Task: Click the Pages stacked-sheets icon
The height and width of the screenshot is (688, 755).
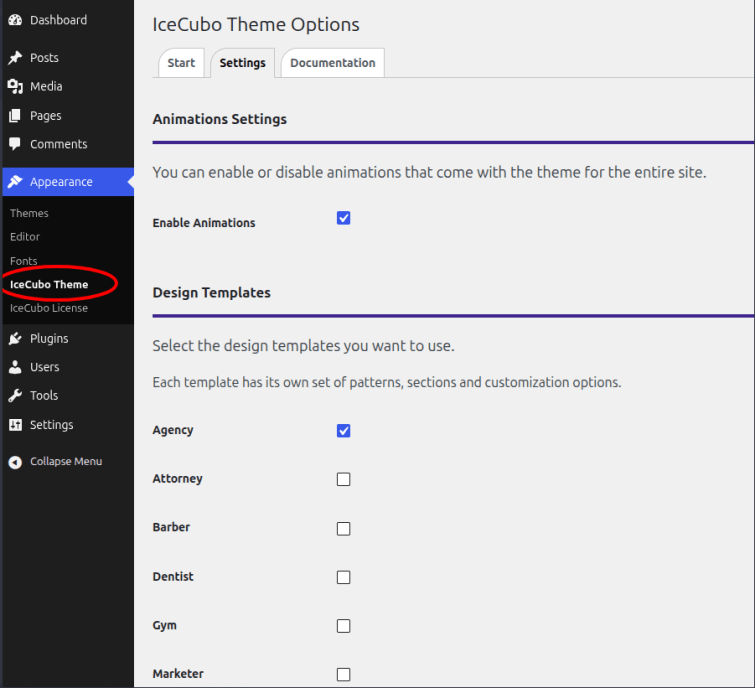Action: click(x=15, y=116)
